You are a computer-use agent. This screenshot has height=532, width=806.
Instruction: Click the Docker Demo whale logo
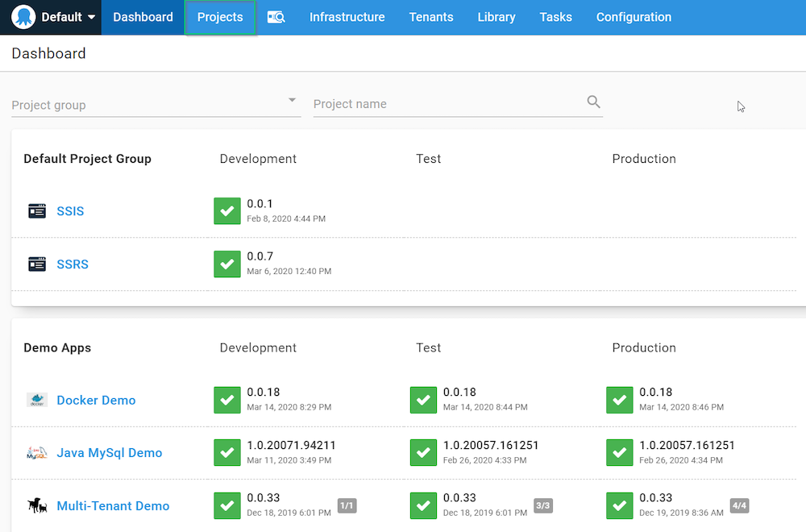pyautogui.click(x=37, y=399)
